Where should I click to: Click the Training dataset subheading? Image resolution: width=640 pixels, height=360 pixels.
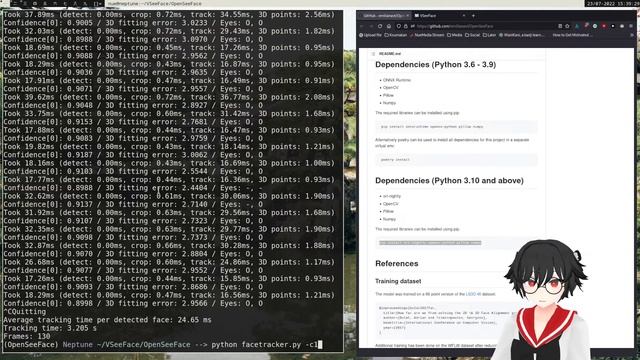(x=398, y=281)
